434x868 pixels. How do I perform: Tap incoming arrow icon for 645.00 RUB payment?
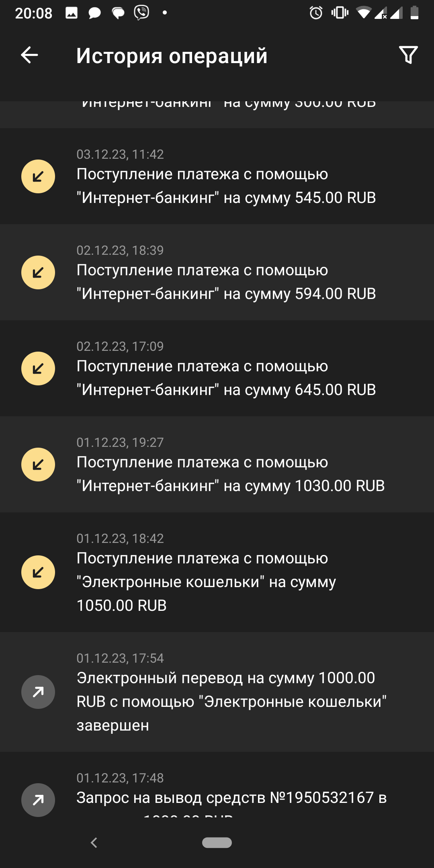38,368
